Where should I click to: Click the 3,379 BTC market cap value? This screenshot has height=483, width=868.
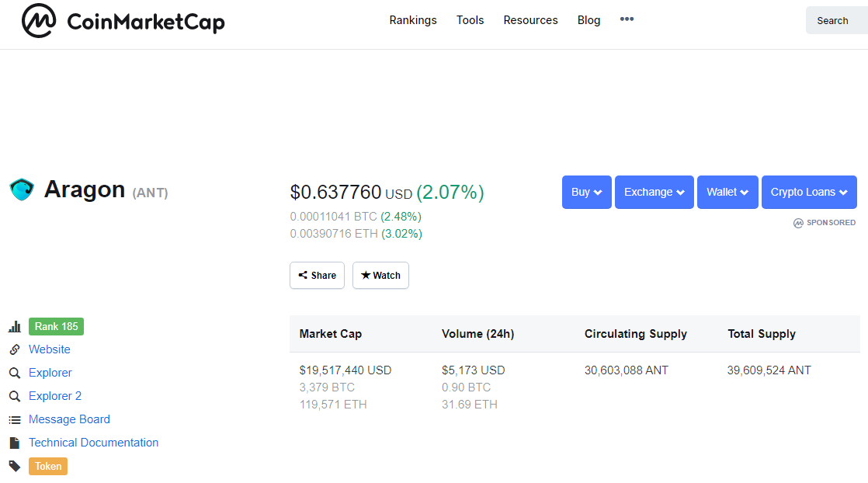coord(327,387)
